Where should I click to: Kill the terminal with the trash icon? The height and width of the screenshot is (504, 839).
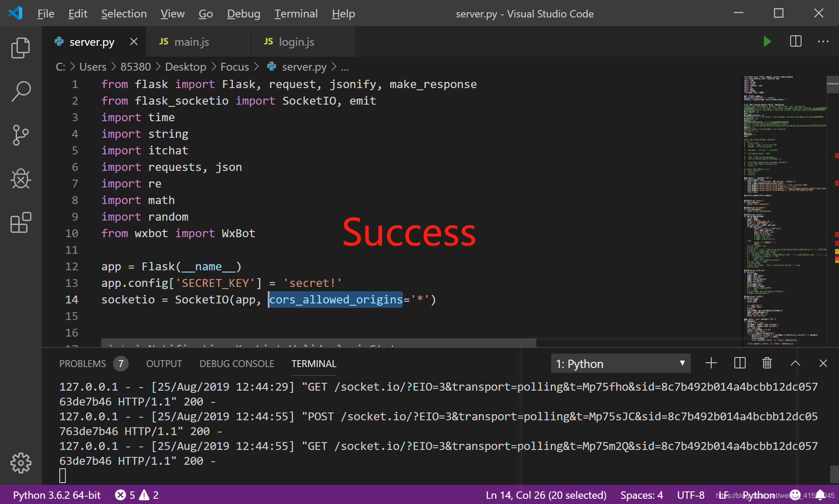767,363
